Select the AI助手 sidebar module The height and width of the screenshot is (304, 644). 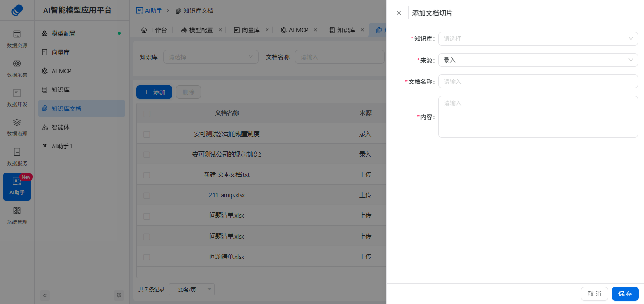tap(17, 186)
